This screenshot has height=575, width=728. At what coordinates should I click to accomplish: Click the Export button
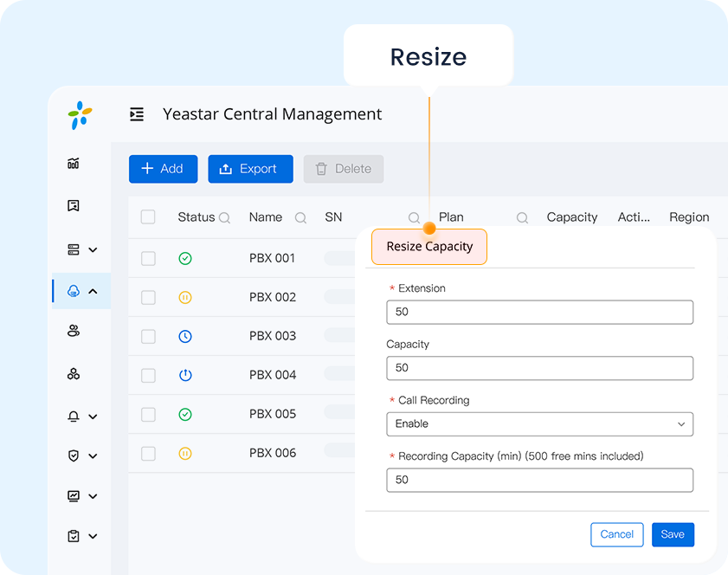point(250,169)
